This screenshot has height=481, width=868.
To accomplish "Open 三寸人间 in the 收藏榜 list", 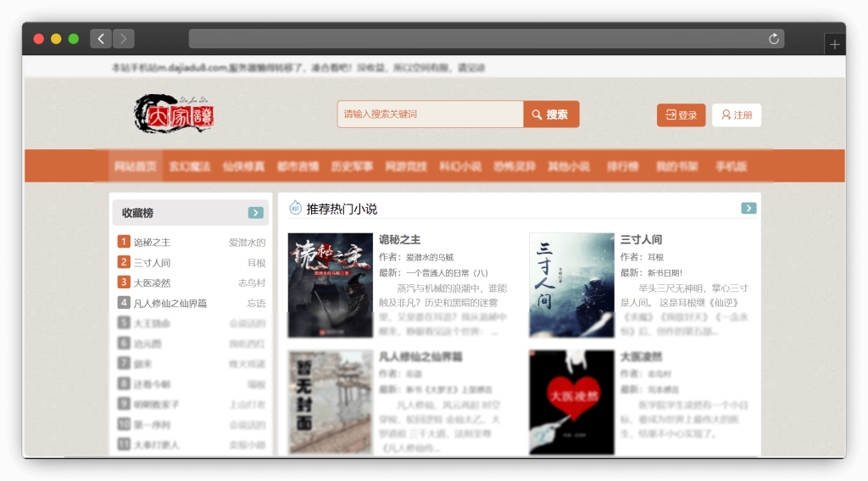I will coord(152,263).
